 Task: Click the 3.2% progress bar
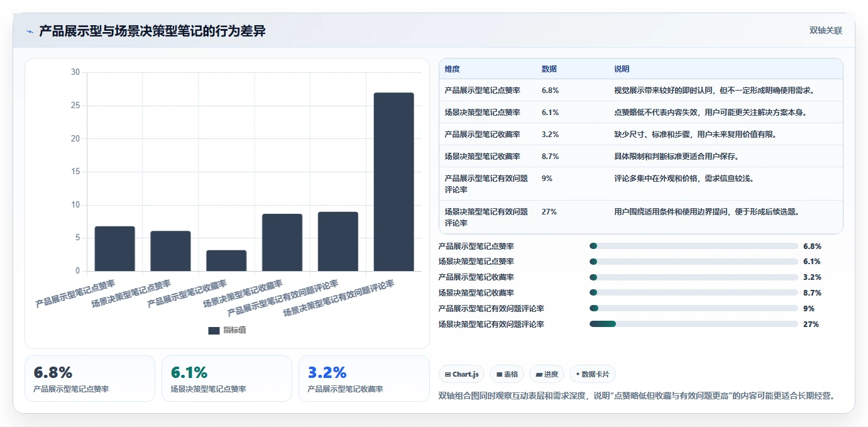point(694,277)
